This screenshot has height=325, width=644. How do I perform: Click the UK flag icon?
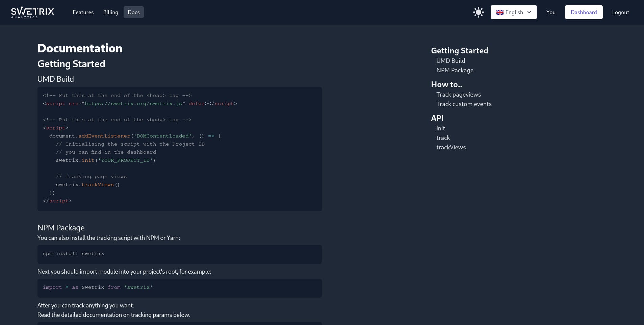click(x=500, y=12)
